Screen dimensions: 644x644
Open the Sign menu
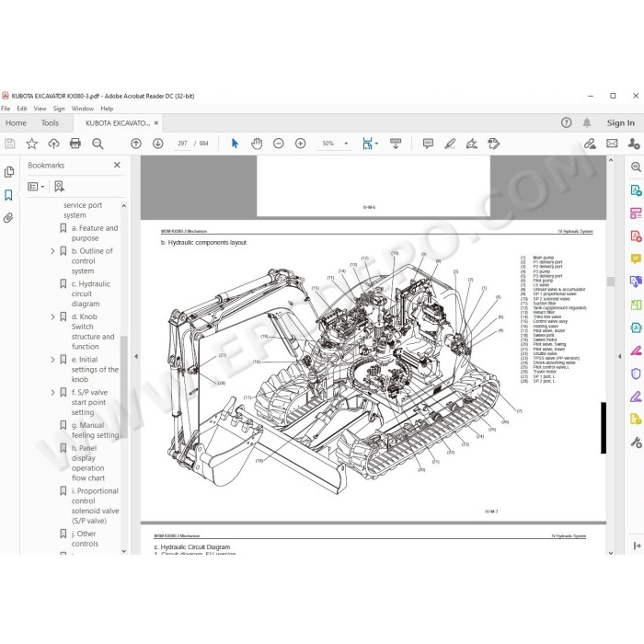[x=59, y=109]
